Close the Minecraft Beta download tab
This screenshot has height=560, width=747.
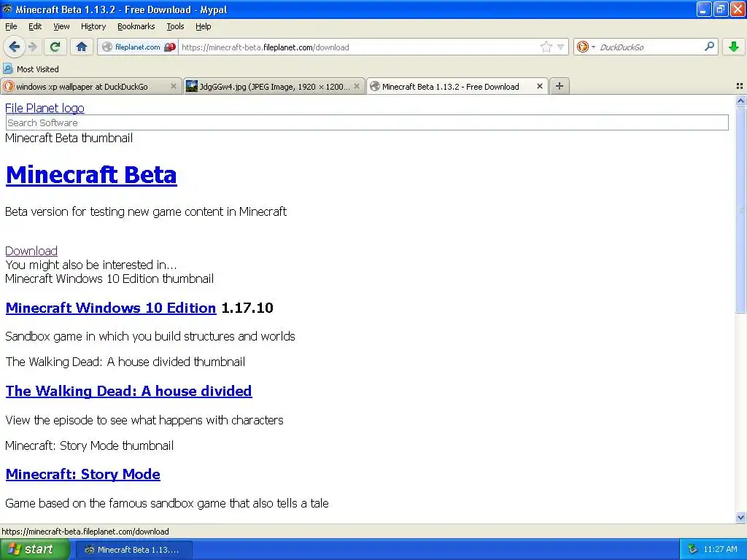tap(539, 86)
